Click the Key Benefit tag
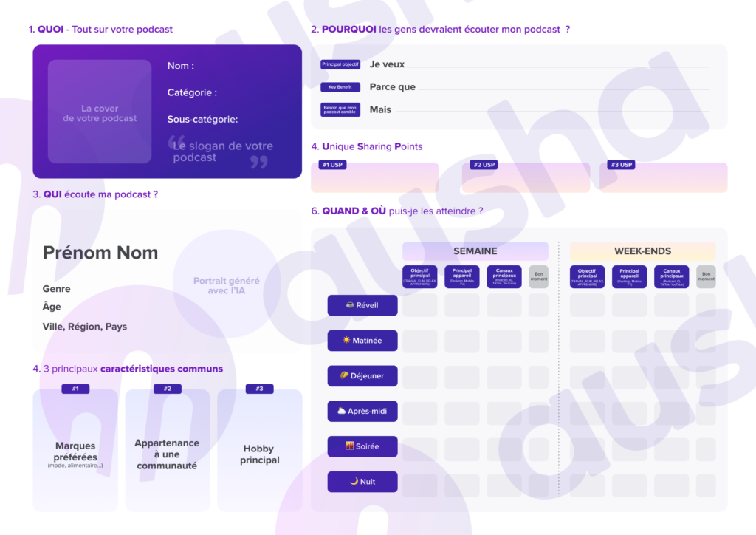Viewport: 756px width, 535px height. coord(340,87)
